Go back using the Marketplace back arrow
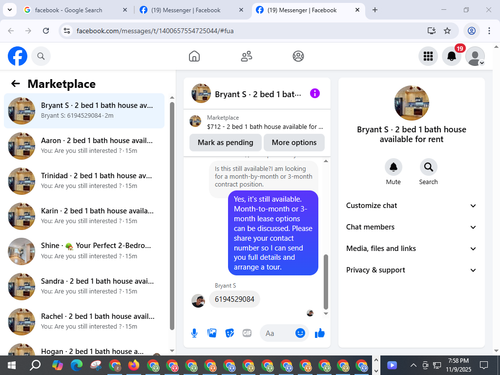 [16, 84]
